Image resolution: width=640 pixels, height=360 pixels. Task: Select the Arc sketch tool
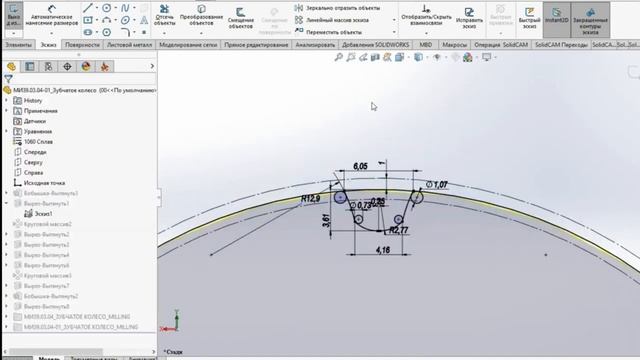(107, 20)
